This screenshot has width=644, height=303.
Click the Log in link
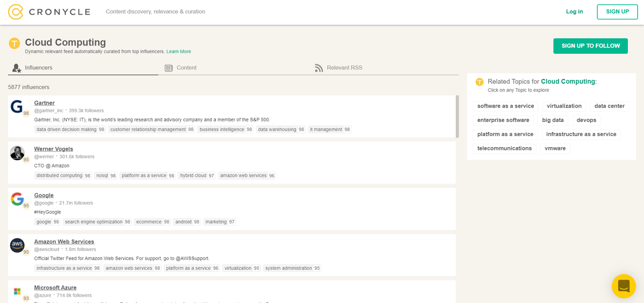click(x=574, y=12)
